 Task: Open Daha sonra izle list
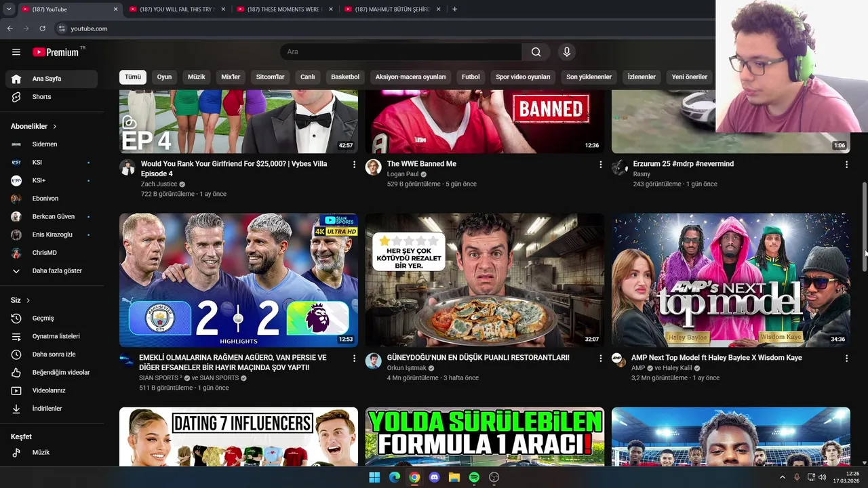click(x=52, y=354)
